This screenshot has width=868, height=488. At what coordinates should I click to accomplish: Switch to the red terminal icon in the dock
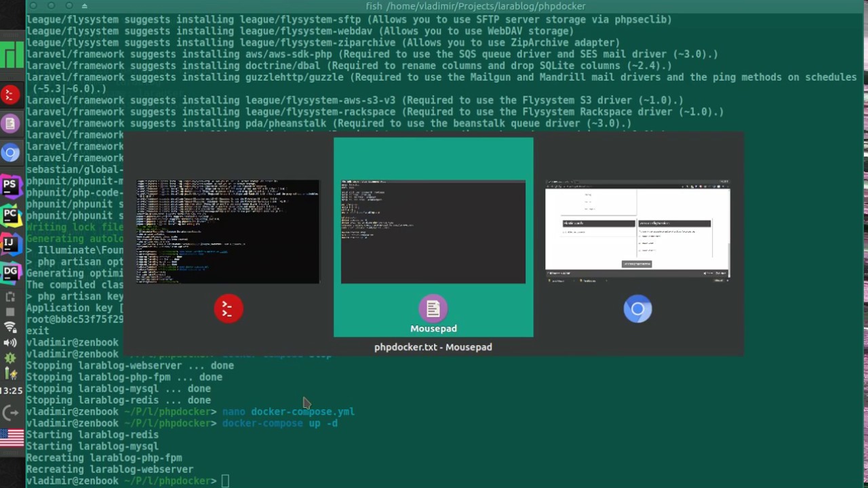point(10,95)
